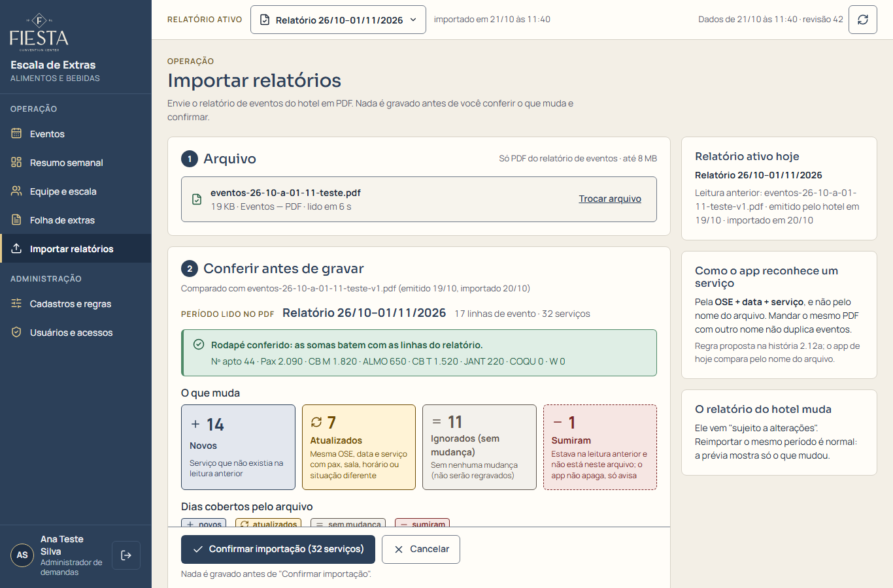Viewport: 893px width, 588px height.
Task: Select the Sumiram card showing 1
Action: tap(600, 447)
